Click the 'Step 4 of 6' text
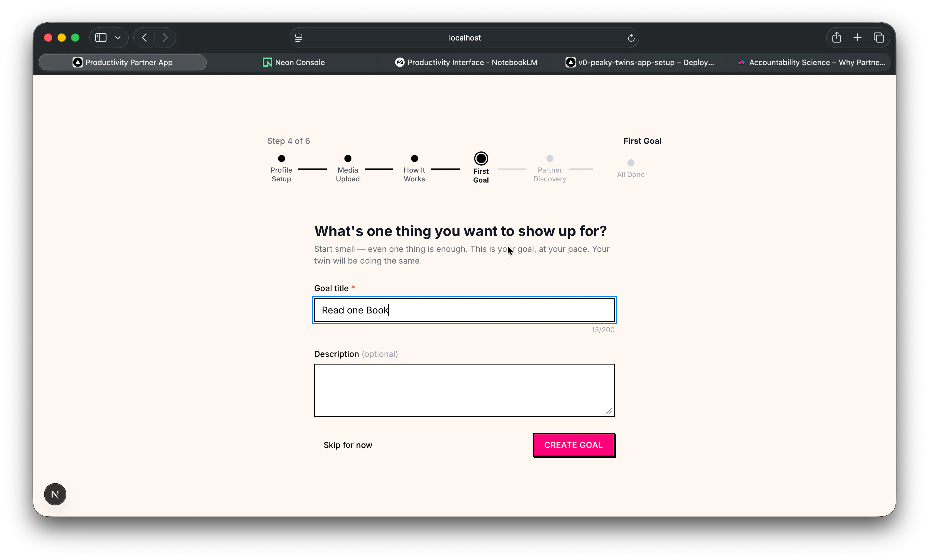929x560 pixels. coord(288,141)
